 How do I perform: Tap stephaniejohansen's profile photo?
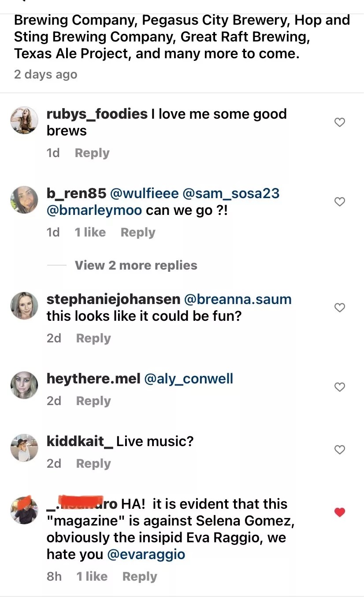click(x=24, y=305)
